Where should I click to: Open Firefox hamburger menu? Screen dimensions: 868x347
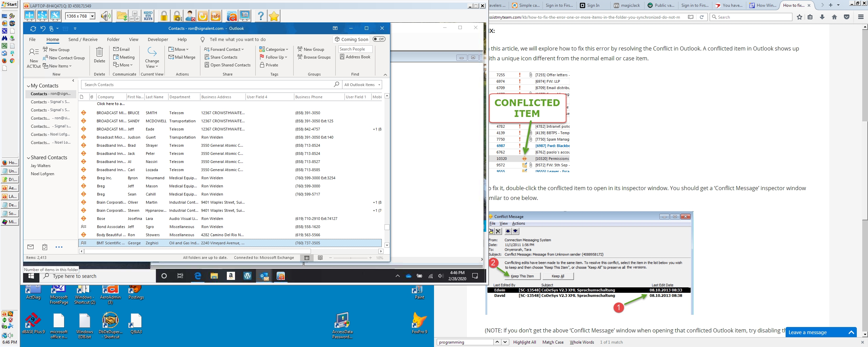pyautogui.click(x=861, y=17)
